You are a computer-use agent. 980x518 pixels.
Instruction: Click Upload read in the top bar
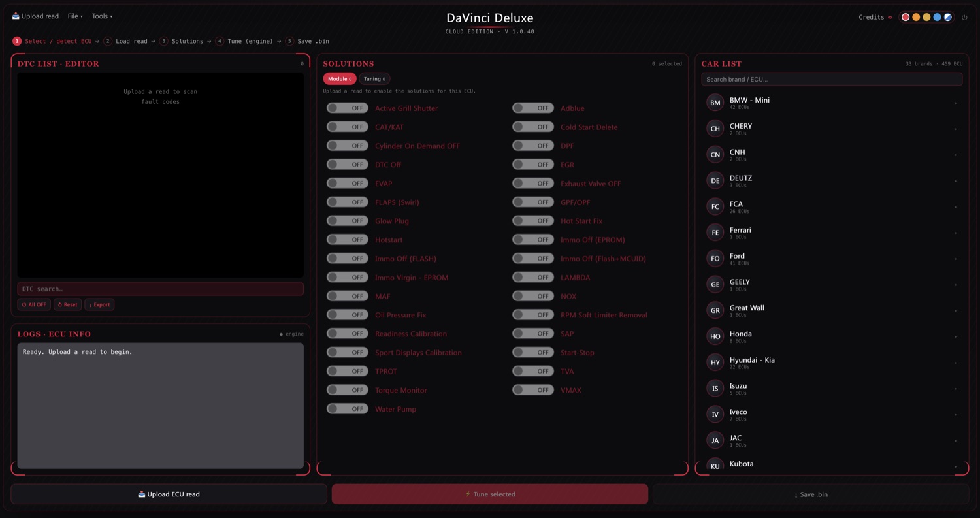tap(35, 16)
